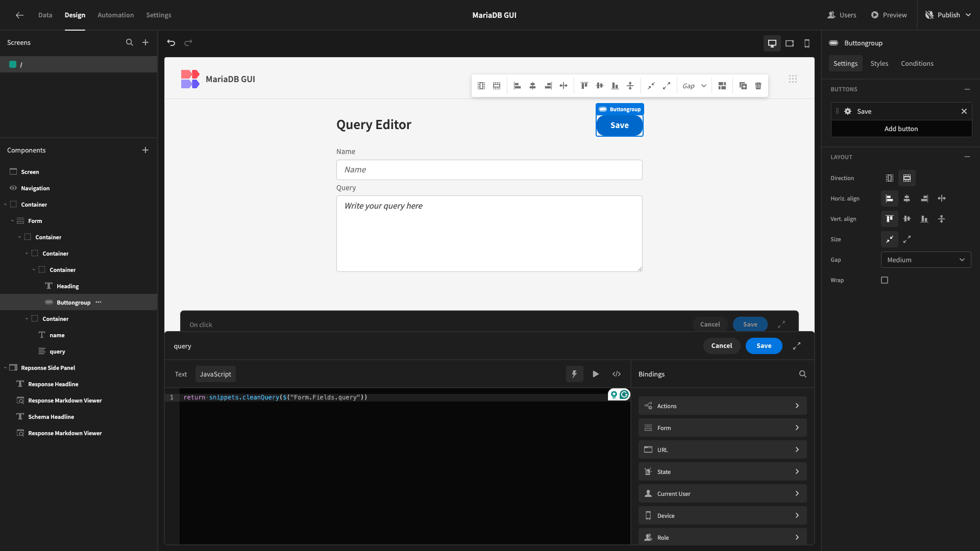Viewport: 980px width, 551px height.
Task: Switch to tablet preview icon
Action: [790, 43]
